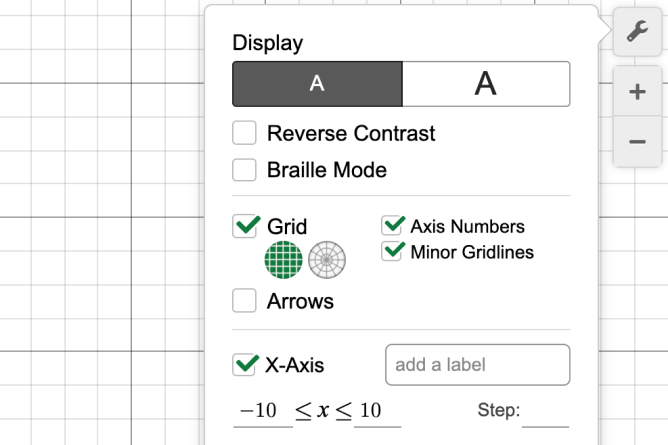Uncheck the Grid checkbox
Image resolution: width=668 pixels, height=445 pixels.
[x=245, y=226]
